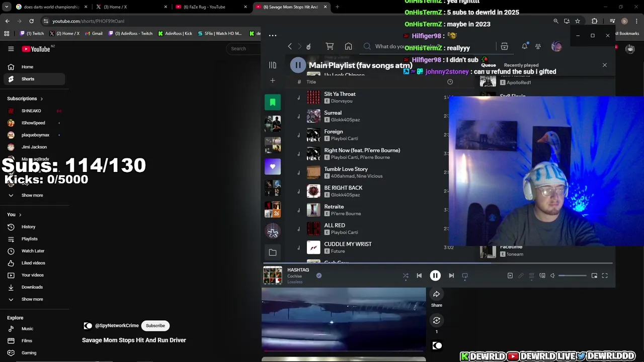Screen dimensions: 644x362
Task: Open the friends activity icon
Action: tap(538, 46)
